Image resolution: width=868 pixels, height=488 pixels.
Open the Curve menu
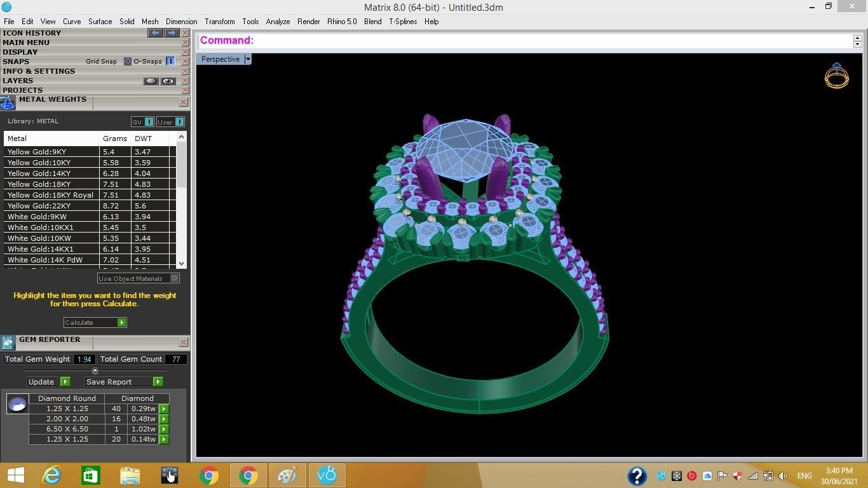point(71,22)
